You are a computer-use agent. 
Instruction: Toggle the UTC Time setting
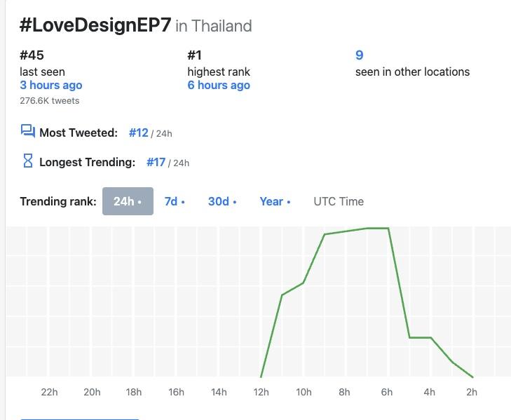coord(339,201)
